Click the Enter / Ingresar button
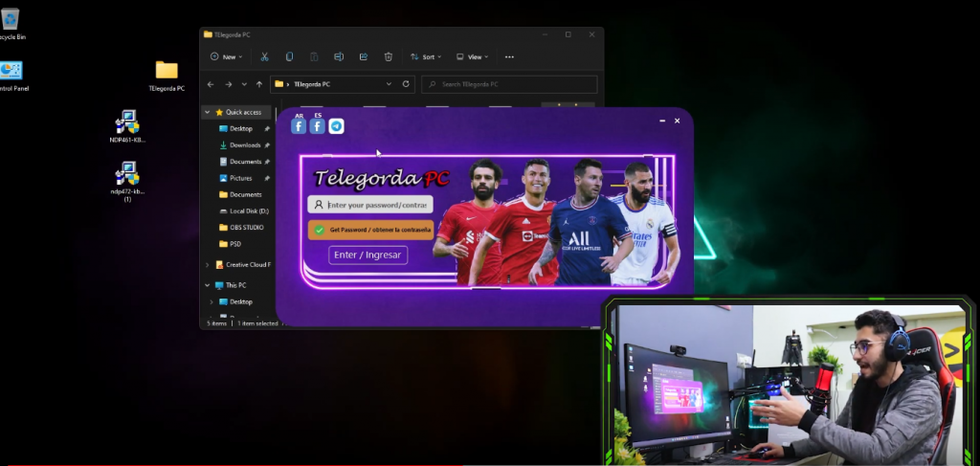980x466 pixels. (x=368, y=255)
